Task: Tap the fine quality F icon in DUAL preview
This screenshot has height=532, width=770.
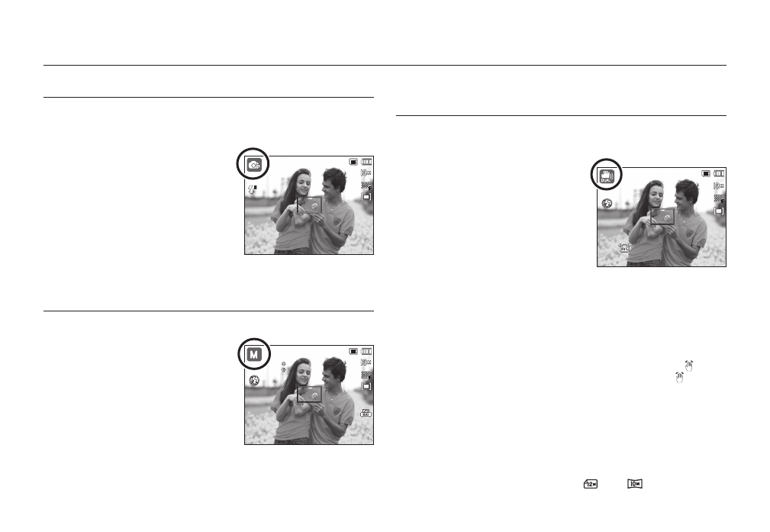Action: coord(719,198)
